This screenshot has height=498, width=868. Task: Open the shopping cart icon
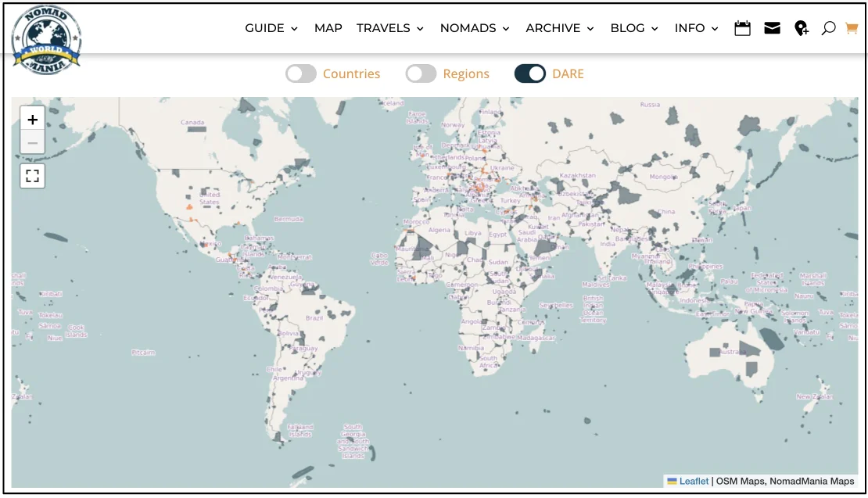pos(852,28)
